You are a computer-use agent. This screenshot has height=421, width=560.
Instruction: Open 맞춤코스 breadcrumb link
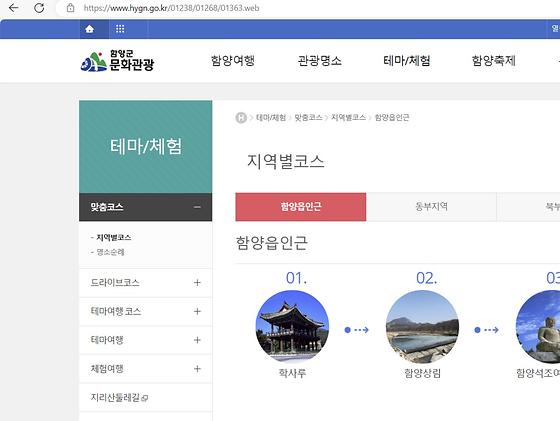pos(308,117)
